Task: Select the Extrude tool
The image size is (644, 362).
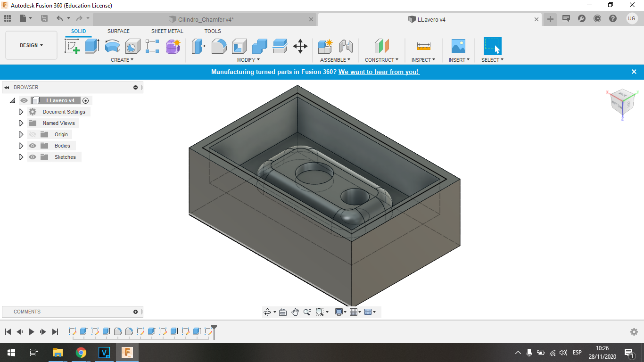Action: click(92, 46)
